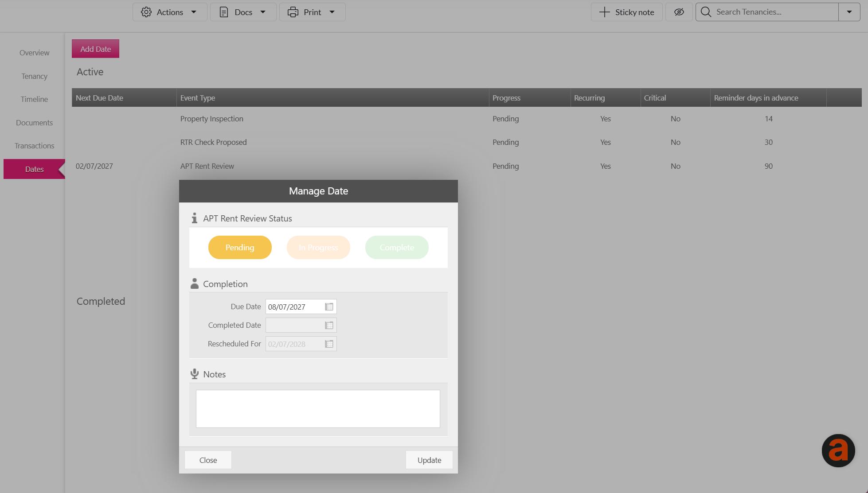Sort by Critical column header
This screenshot has width=868, height=493.
pos(675,97)
